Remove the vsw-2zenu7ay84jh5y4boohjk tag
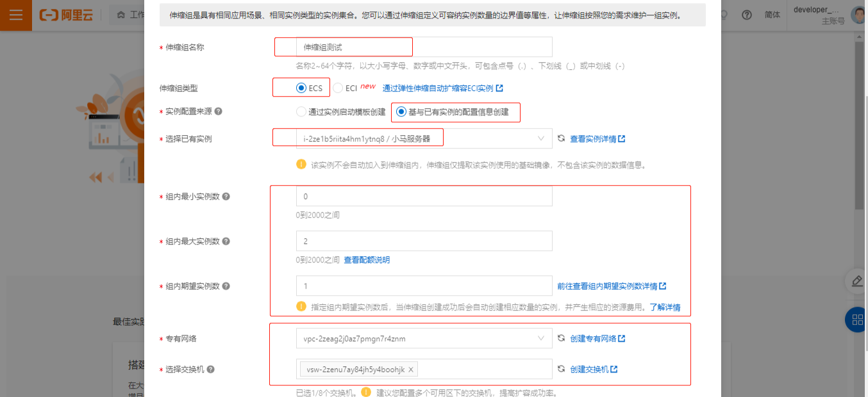Screen dimensions: 868x397 click(x=411, y=369)
